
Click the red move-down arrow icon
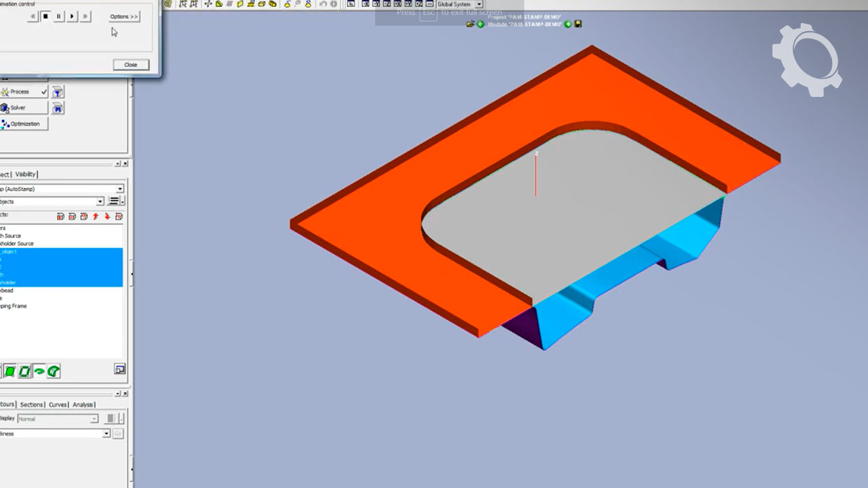pyautogui.click(x=107, y=216)
